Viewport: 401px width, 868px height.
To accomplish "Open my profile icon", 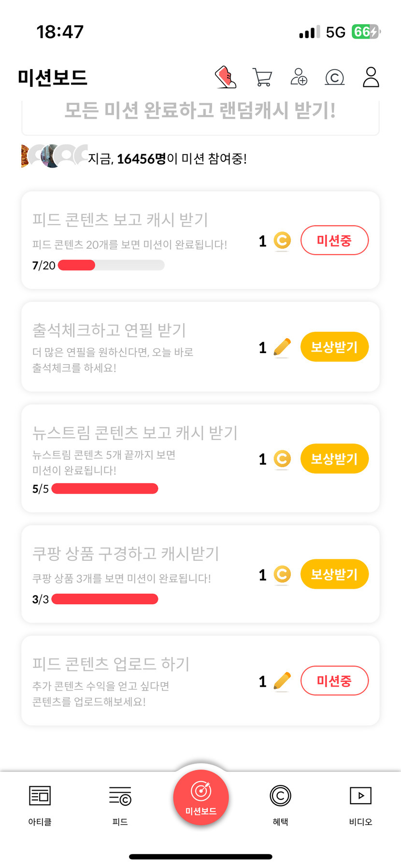I will coord(371,77).
